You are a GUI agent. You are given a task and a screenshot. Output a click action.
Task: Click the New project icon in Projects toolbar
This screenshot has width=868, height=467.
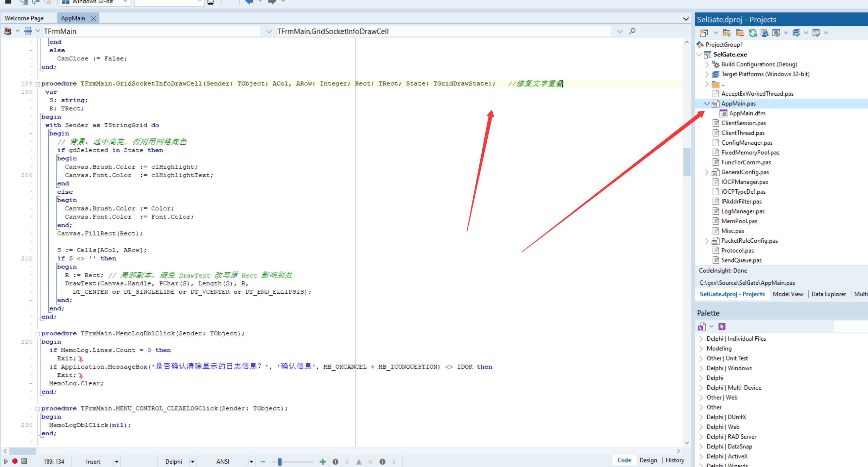[704, 33]
